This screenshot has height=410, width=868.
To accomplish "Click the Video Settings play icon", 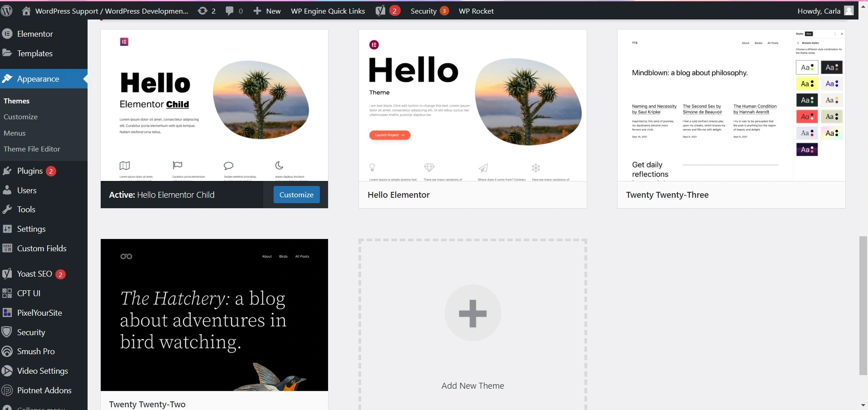I will click(x=7, y=371).
